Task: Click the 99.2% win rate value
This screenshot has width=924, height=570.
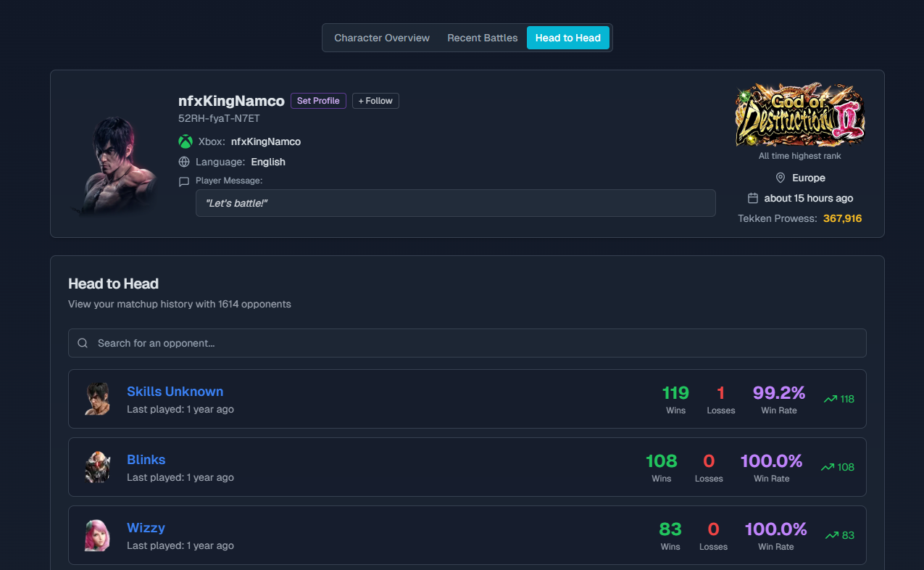Action: tap(779, 393)
